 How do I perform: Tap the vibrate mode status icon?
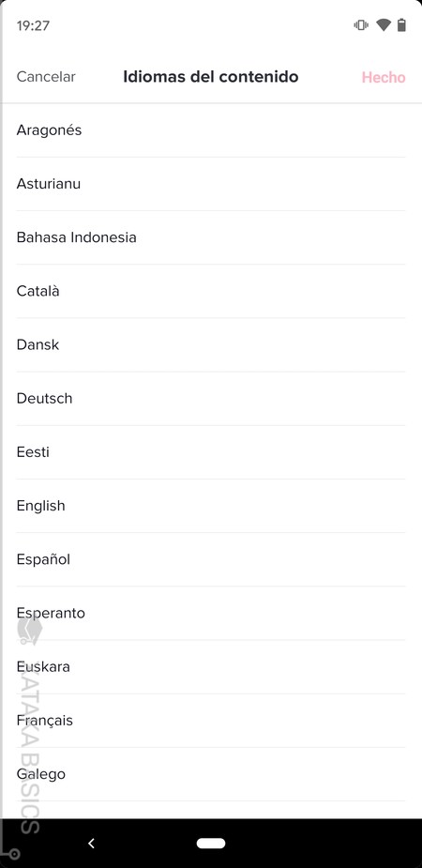pos(361,25)
